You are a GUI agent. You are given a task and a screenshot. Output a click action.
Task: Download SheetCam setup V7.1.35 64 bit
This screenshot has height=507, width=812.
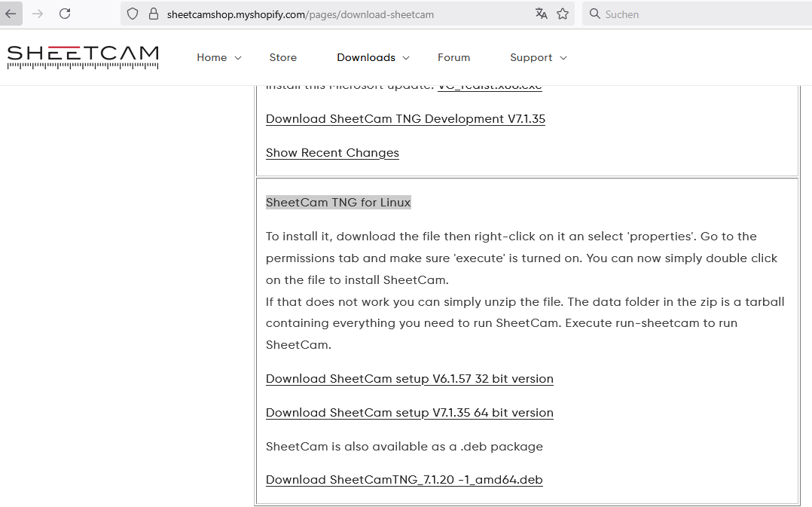(410, 414)
